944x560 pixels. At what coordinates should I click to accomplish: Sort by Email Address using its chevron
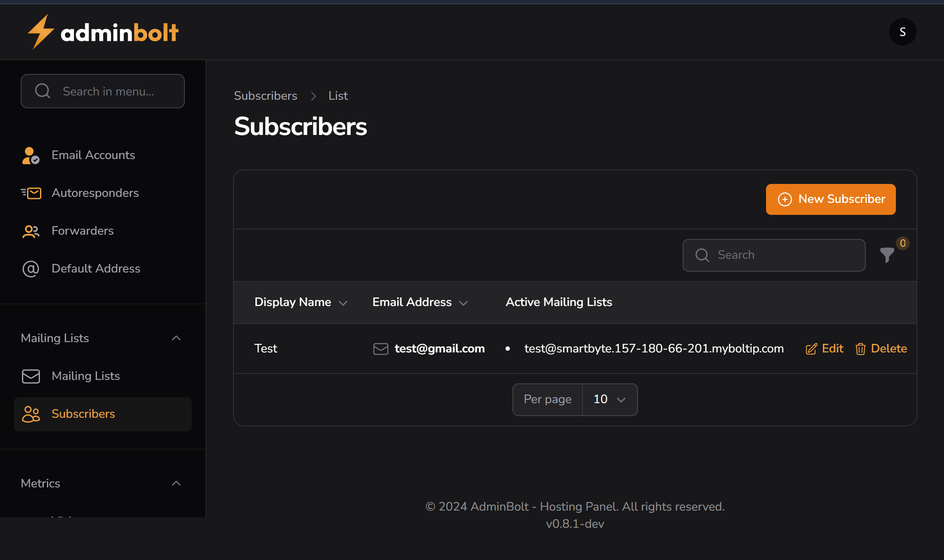click(x=463, y=303)
